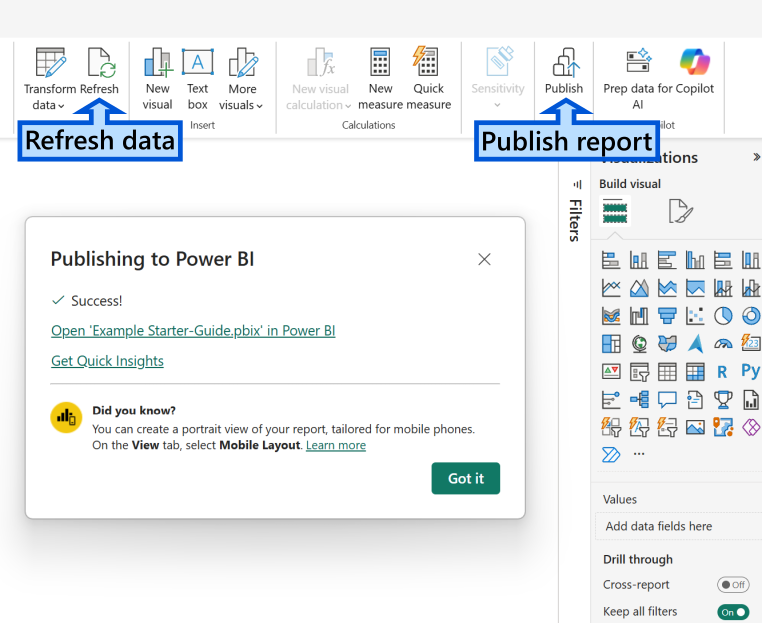Screen dimensions: 762x623
Task: Select the Map globe visual
Action: coord(639,344)
